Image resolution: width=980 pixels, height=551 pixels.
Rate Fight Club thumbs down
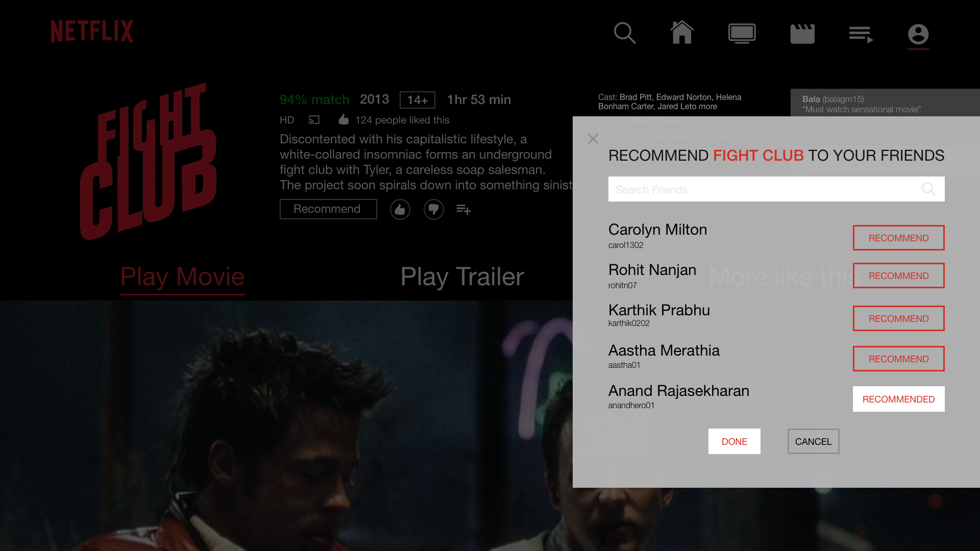coord(434,210)
